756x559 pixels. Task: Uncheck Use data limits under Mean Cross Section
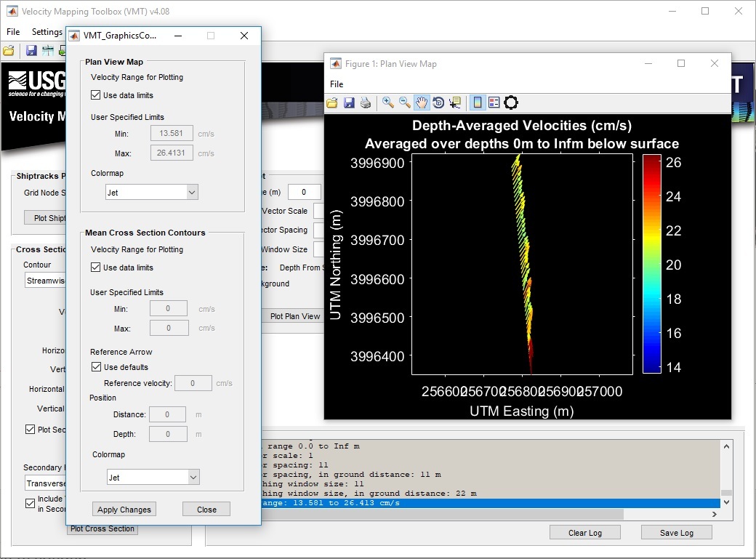[x=96, y=268]
